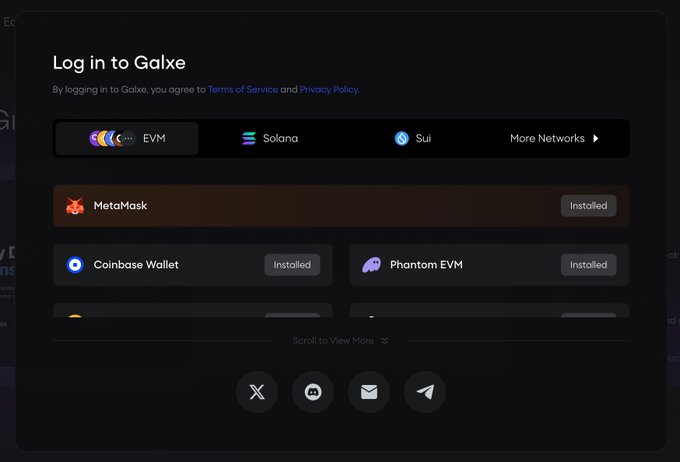Click the Solana logo icon
Viewport: 680px width, 462px height.
pos(249,138)
